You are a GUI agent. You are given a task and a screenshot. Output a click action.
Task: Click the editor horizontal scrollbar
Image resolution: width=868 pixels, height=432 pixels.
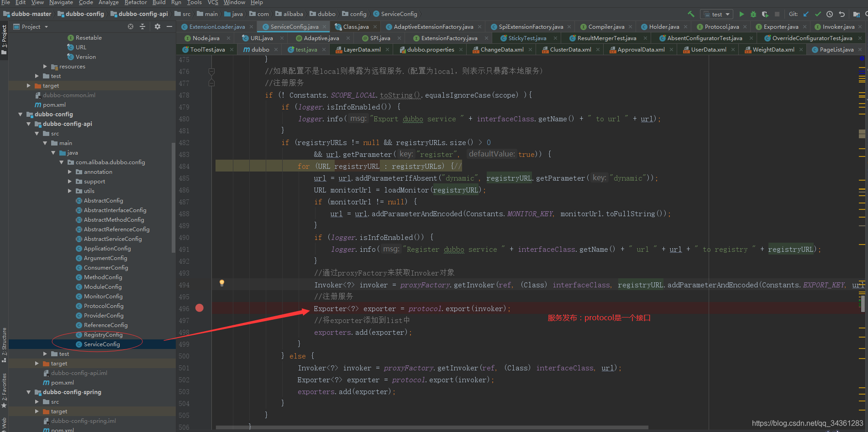432,427
